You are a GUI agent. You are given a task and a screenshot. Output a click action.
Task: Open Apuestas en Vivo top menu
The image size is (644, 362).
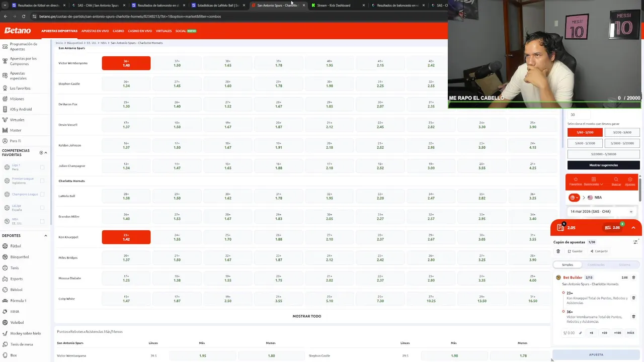click(95, 31)
